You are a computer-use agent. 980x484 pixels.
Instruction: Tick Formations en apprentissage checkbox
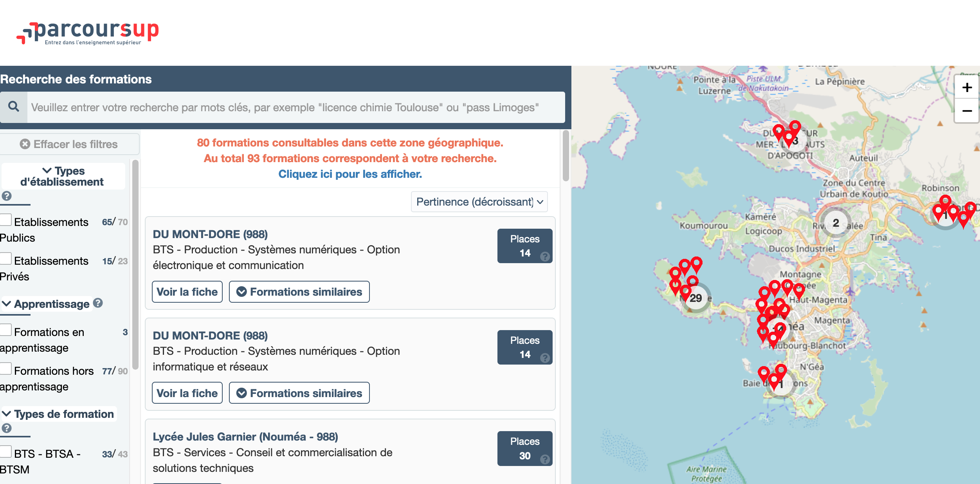6,330
